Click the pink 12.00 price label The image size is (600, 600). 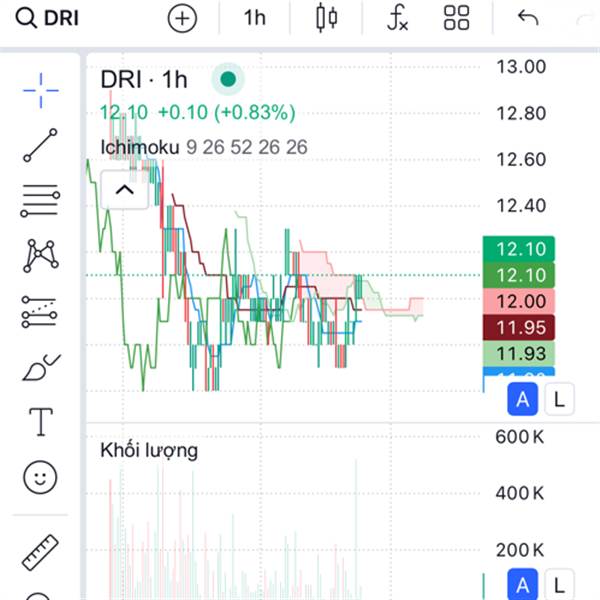[519, 301]
